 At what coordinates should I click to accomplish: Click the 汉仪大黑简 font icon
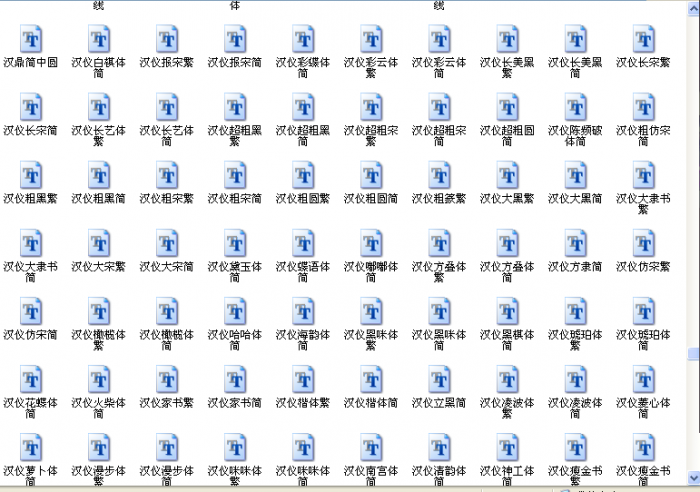575,175
